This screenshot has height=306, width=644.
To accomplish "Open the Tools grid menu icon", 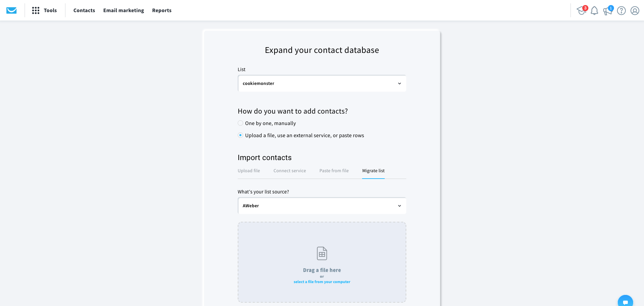I will (36, 10).
